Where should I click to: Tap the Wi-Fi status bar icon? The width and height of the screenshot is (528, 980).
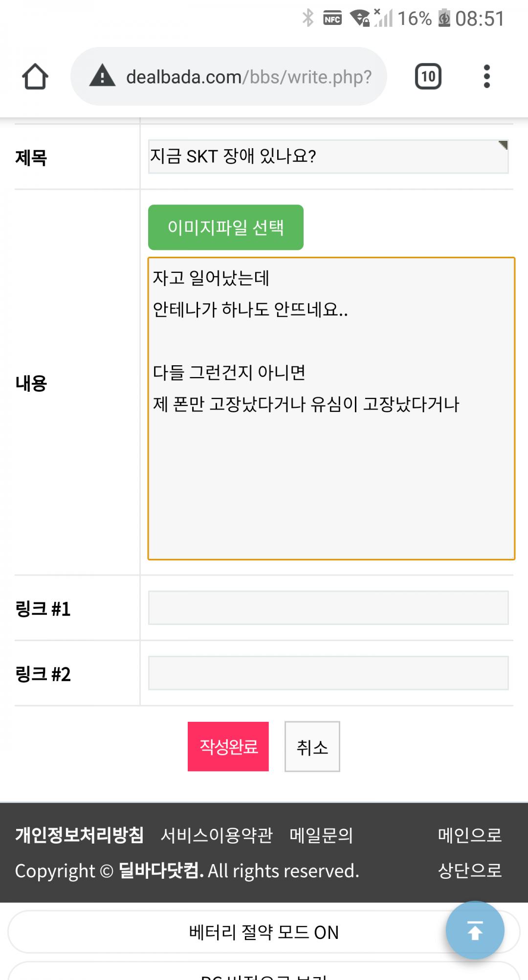(x=361, y=18)
